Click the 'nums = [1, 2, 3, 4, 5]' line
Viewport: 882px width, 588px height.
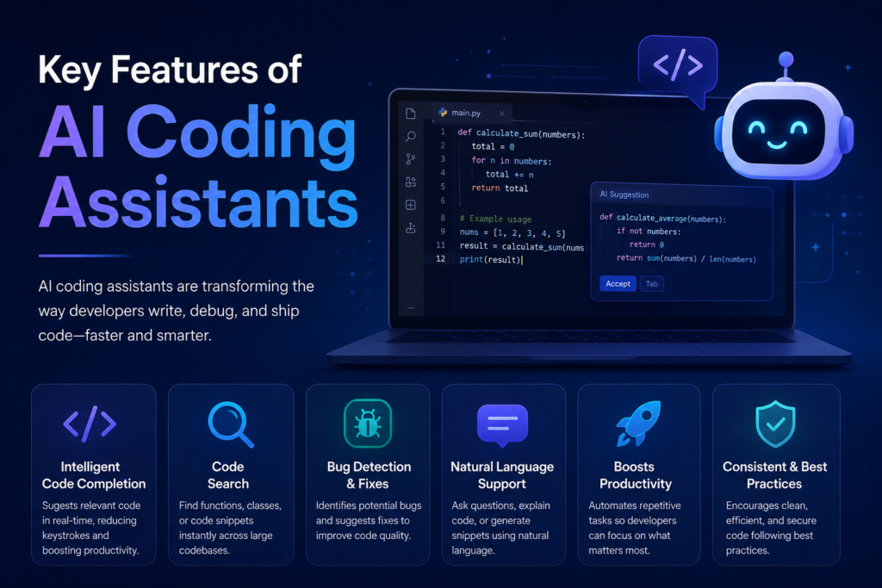512,232
